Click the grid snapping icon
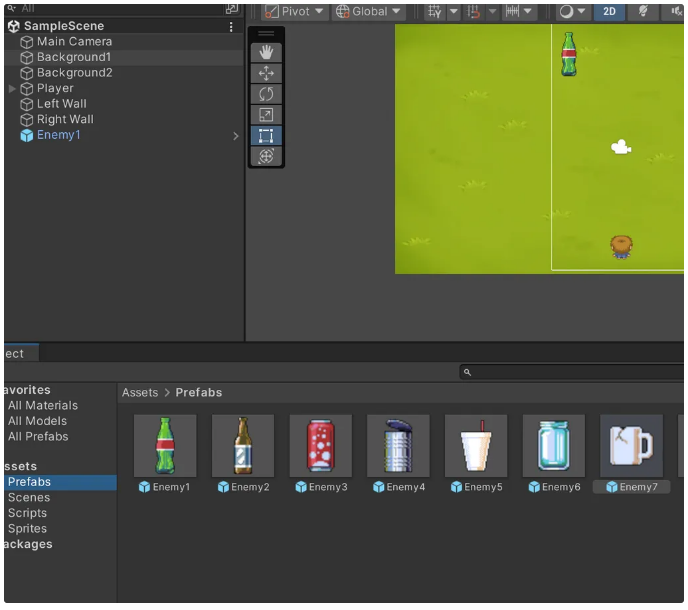The image size is (688, 610). [434, 11]
